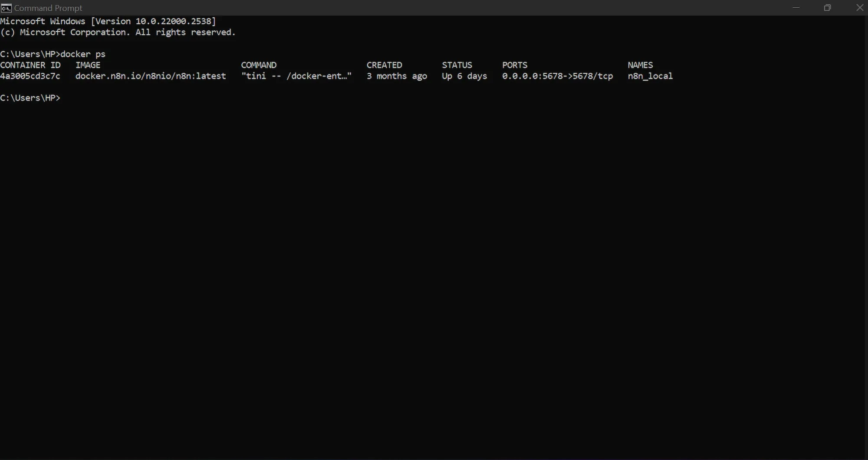Click the Microsoft Corporation copyright line
Screen dimensions: 868x460
[x=118, y=32]
